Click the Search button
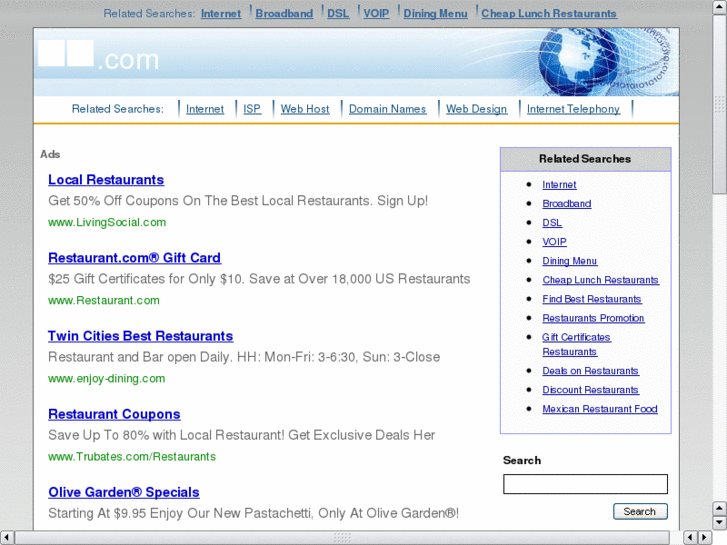The image size is (727, 545). tap(640, 512)
